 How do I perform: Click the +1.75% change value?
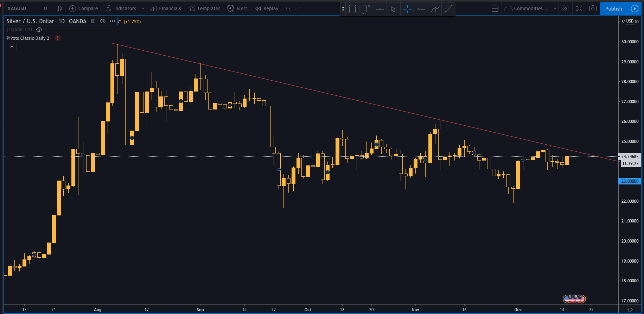point(132,21)
